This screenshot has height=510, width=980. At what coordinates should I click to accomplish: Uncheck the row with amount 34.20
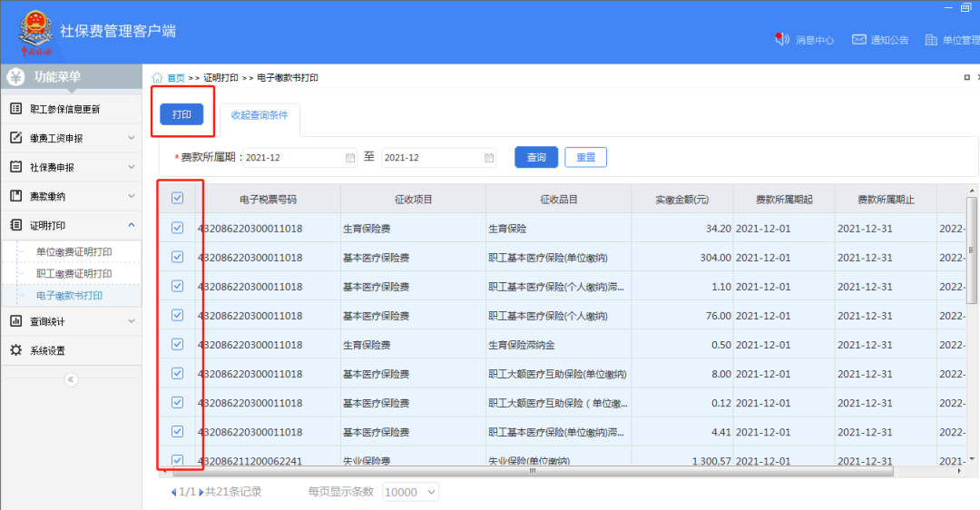pos(178,228)
